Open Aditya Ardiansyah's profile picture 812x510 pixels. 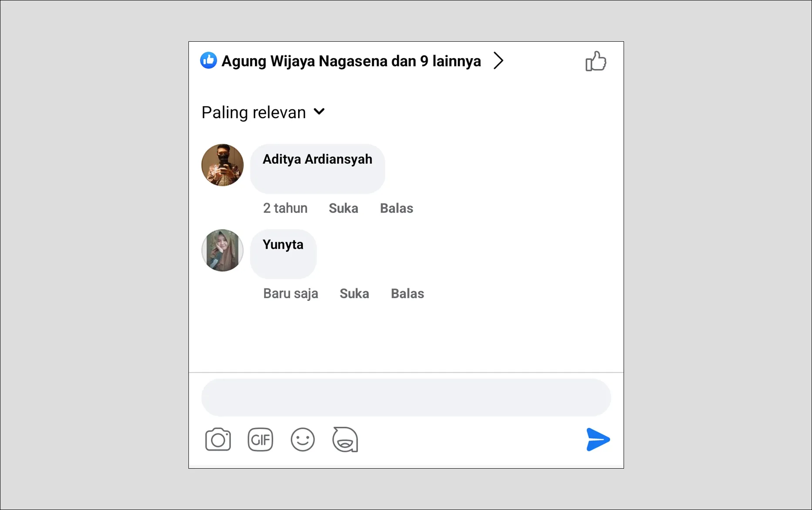click(x=222, y=166)
